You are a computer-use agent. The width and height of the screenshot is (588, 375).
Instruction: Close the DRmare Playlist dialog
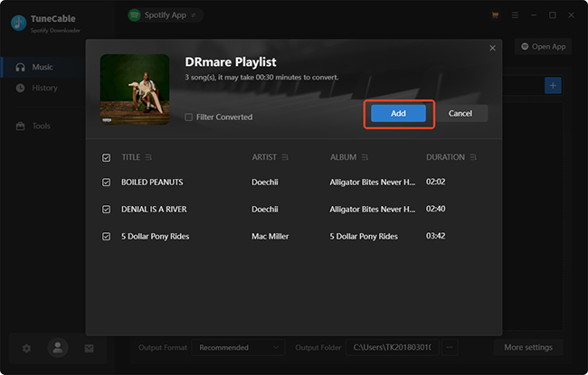pyautogui.click(x=492, y=48)
